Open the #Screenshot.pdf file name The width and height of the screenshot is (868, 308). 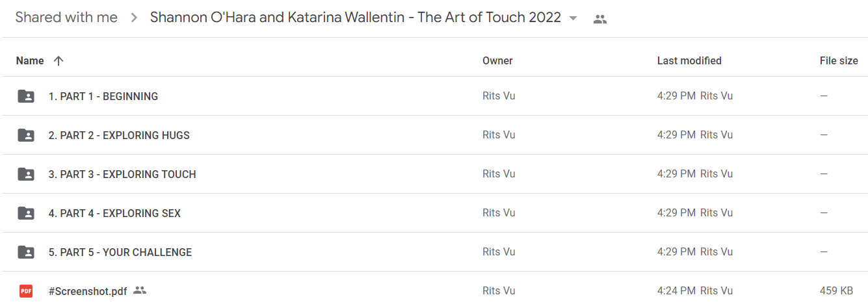(88, 291)
